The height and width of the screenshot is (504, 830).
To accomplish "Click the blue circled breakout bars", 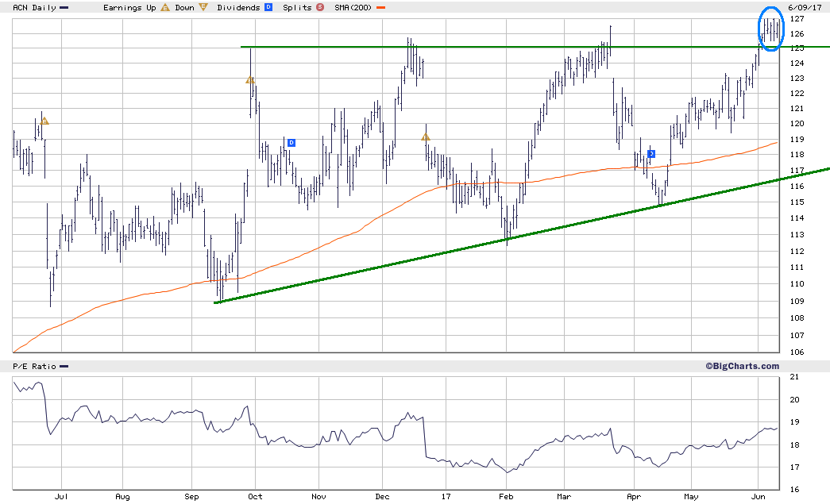I will (771, 29).
